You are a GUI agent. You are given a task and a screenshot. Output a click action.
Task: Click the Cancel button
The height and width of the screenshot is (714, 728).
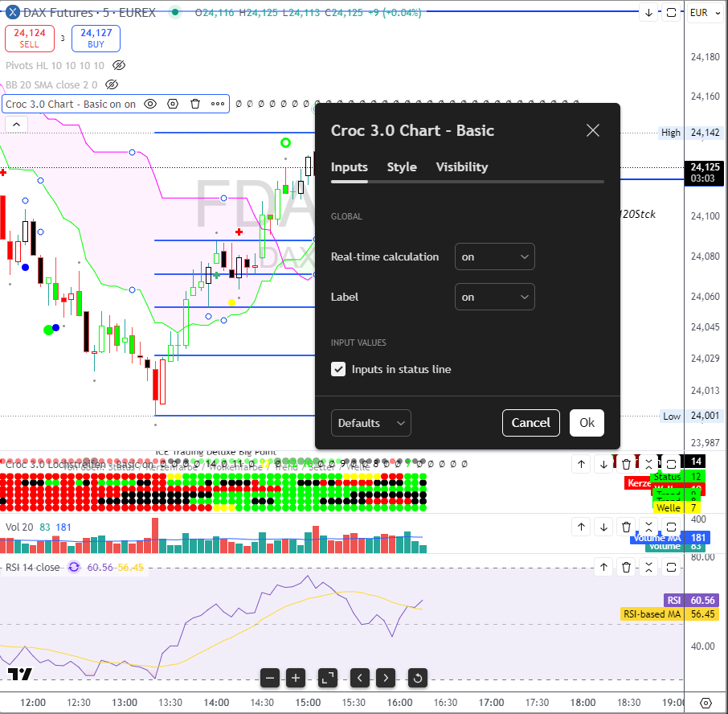click(530, 423)
